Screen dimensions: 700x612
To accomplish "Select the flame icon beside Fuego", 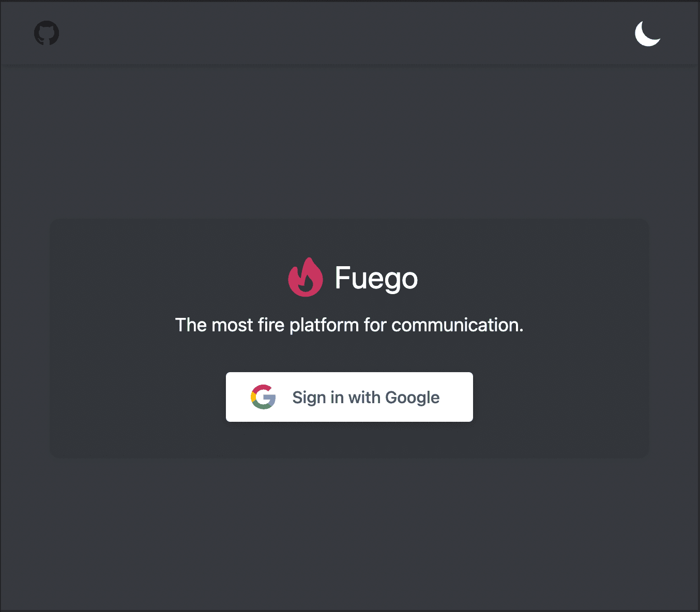I will pos(306,278).
